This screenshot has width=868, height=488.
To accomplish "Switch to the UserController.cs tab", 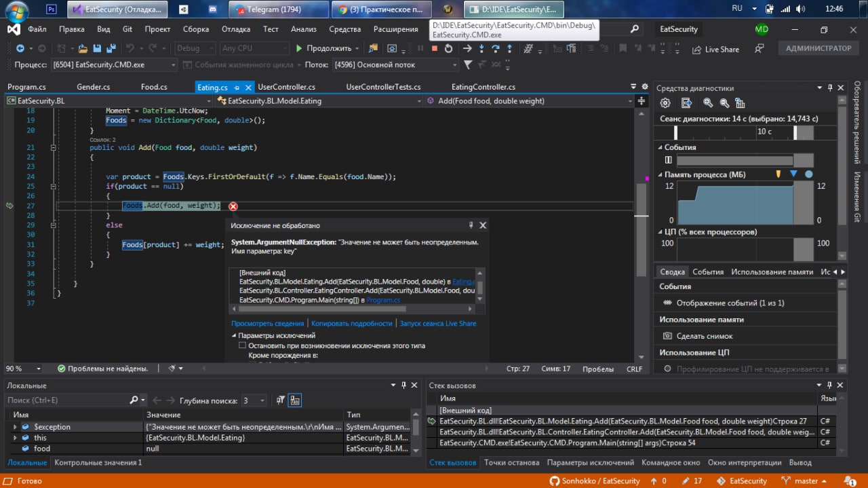I will 286,87.
